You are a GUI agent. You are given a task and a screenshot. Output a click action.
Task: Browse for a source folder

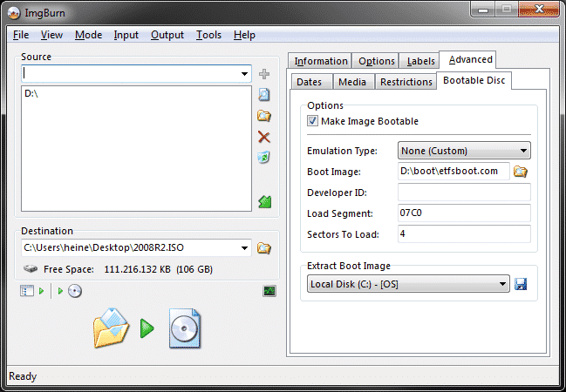pos(264,116)
